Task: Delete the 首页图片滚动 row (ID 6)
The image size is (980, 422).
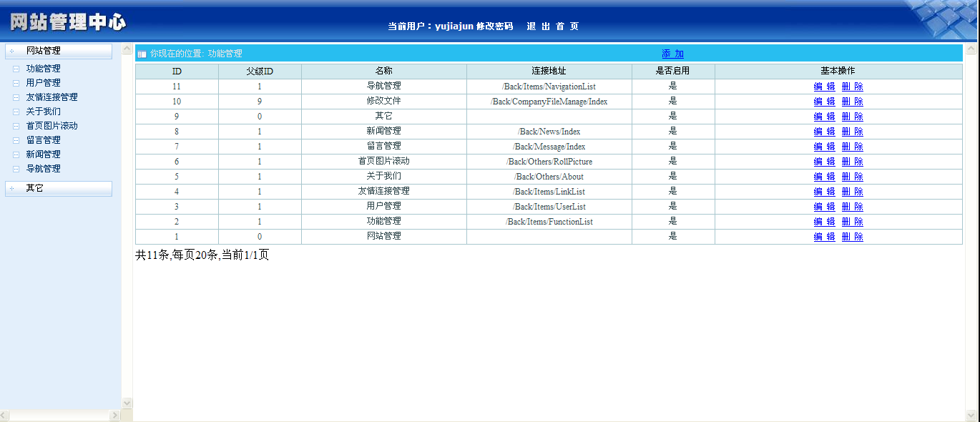Action: pos(852,162)
